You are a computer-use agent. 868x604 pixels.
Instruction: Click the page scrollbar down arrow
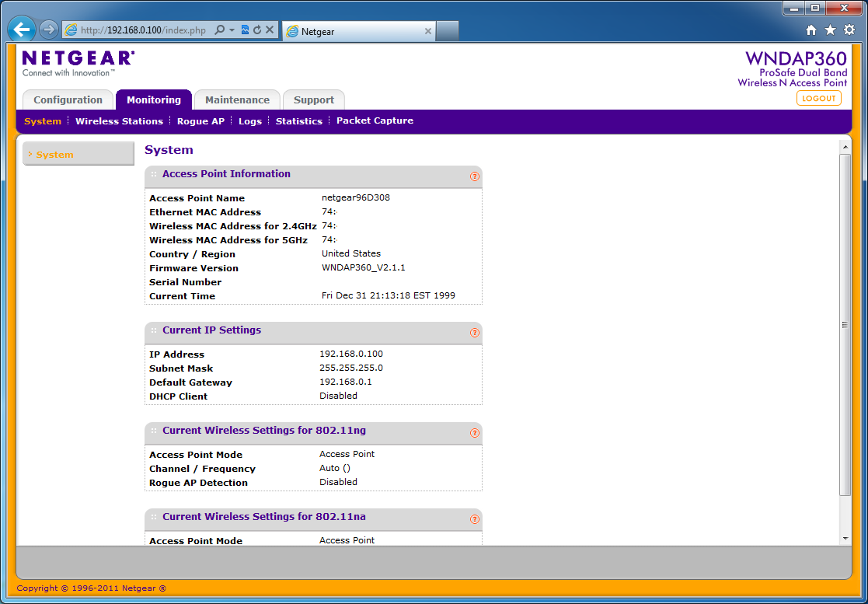[x=845, y=538]
